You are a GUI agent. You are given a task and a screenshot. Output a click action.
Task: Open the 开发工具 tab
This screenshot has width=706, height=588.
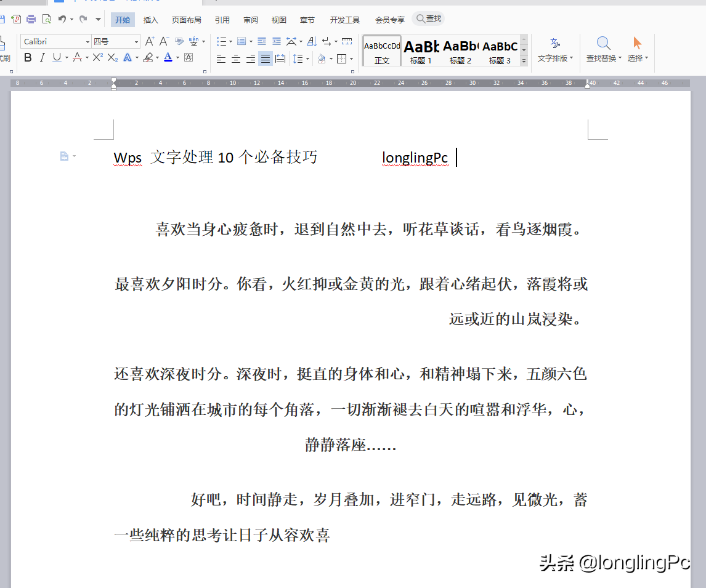click(x=345, y=20)
